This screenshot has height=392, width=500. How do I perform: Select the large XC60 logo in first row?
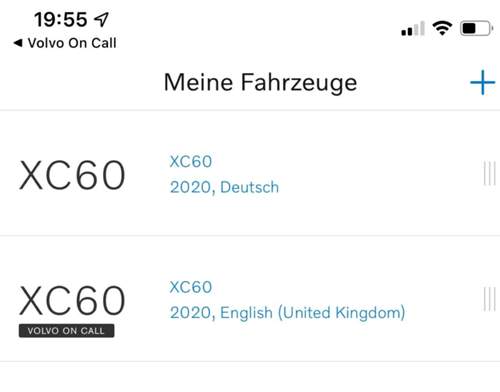[x=72, y=175]
